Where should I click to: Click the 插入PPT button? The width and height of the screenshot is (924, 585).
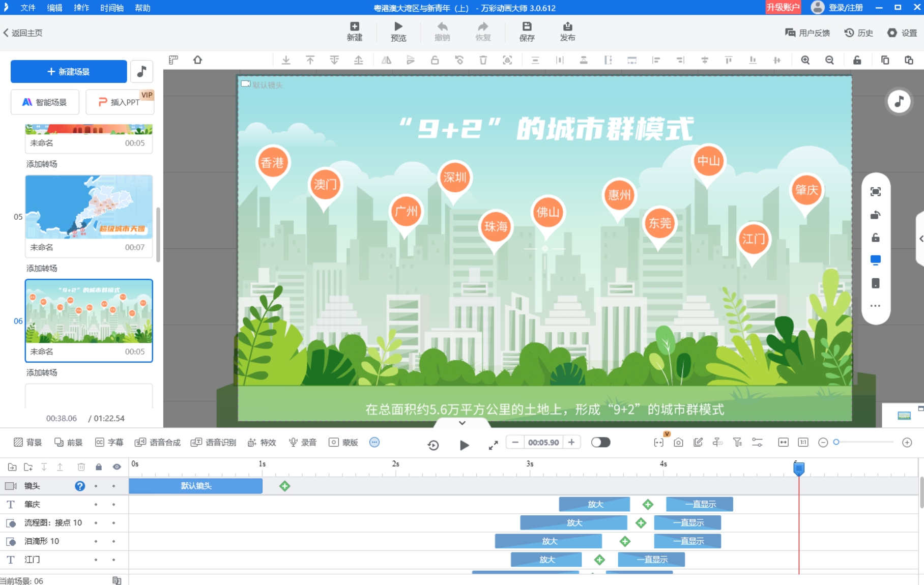(x=120, y=102)
